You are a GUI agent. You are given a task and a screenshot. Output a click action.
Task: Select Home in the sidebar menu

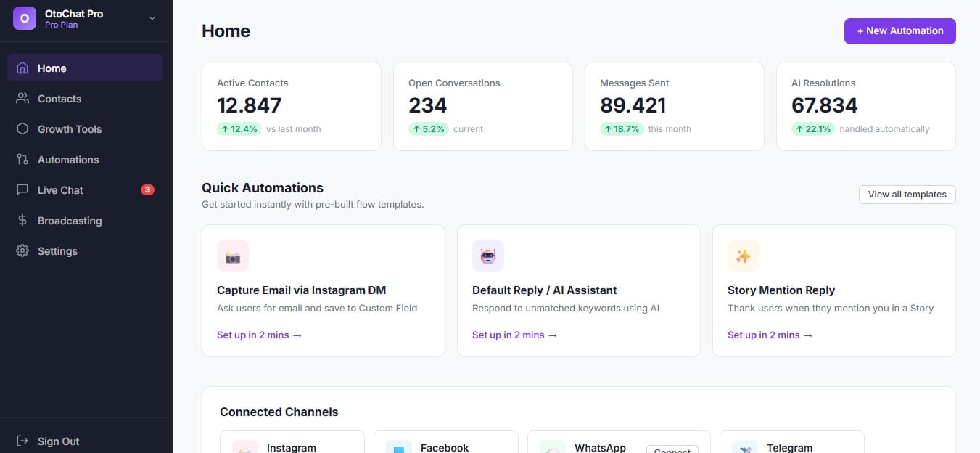click(x=86, y=68)
